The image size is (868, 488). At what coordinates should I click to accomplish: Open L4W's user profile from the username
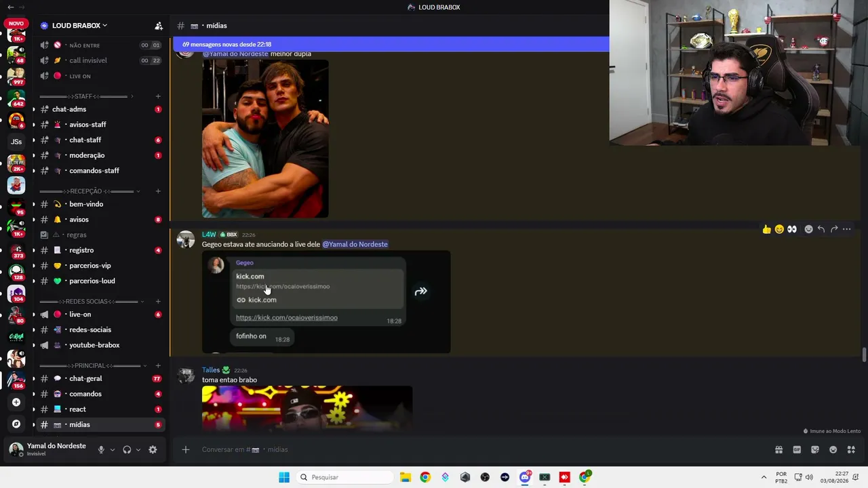[x=209, y=235]
